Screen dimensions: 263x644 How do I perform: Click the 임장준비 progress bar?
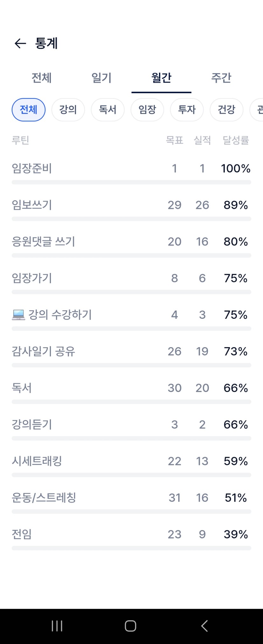coord(131,182)
